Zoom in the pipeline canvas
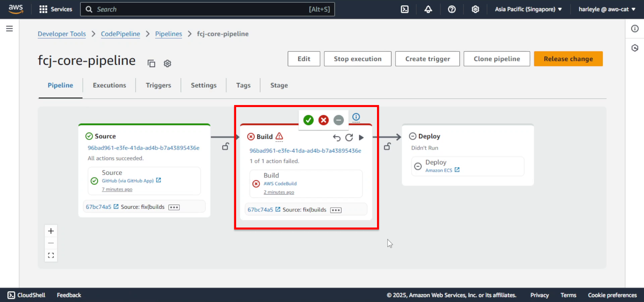The image size is (644, 302). (51, 231)
